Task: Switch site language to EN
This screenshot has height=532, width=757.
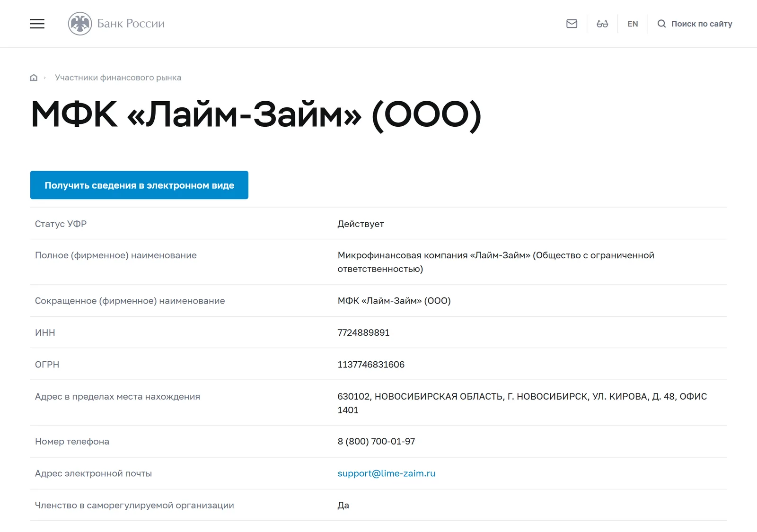Action: click(633, 24)
